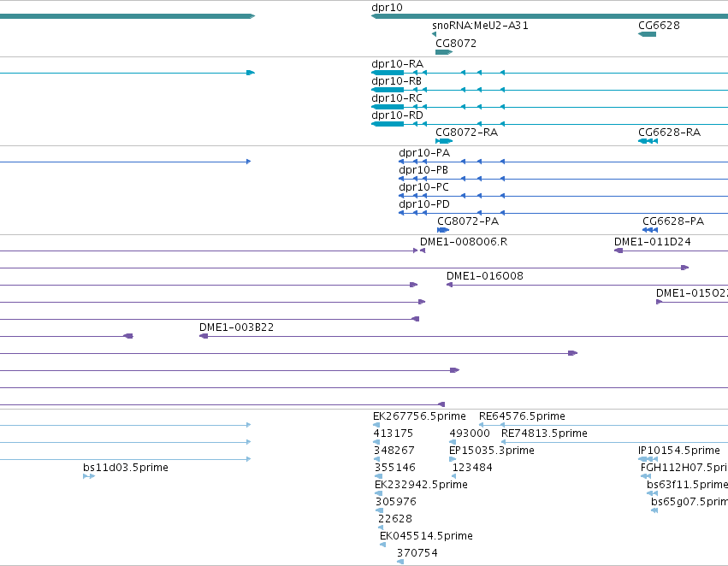Select the 355146 feature label
The image size is (728, 566).
395,468
